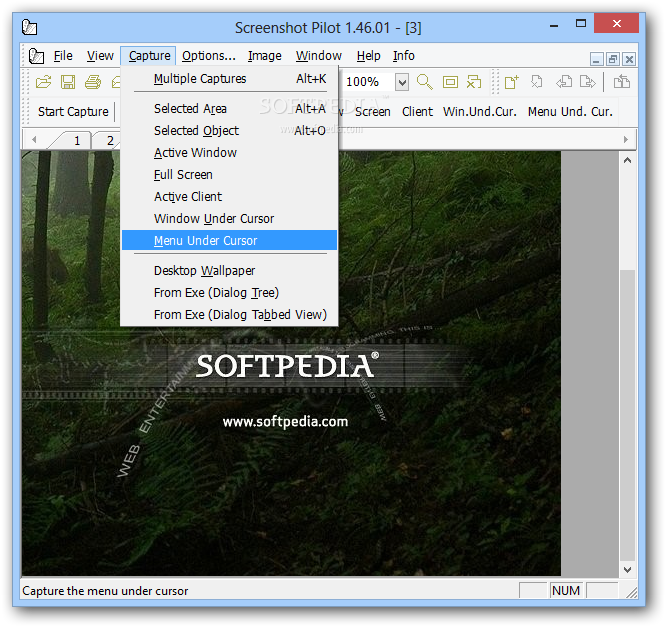
Task: Switch to document tab 1
Action: 77,141
